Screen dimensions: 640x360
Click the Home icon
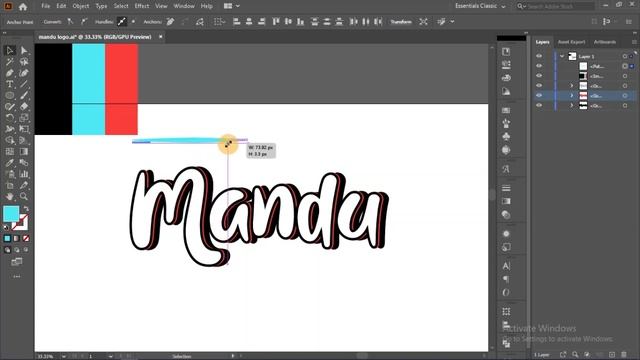pos(23,7)
